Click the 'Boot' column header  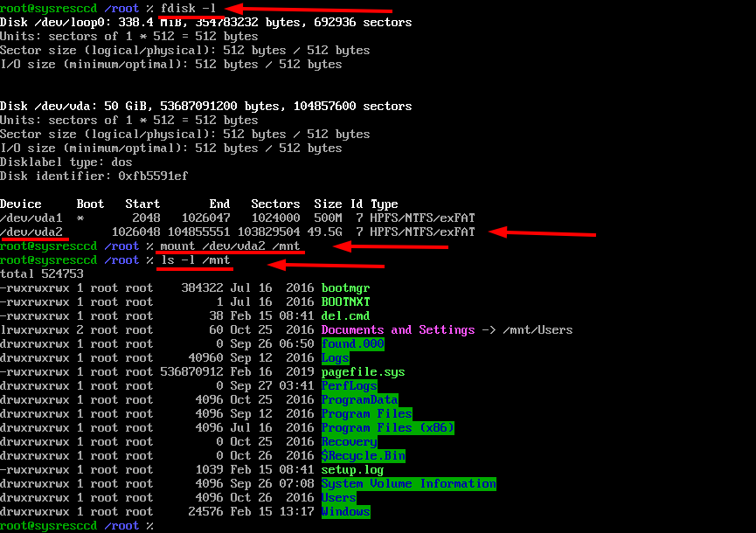[90, 204]
